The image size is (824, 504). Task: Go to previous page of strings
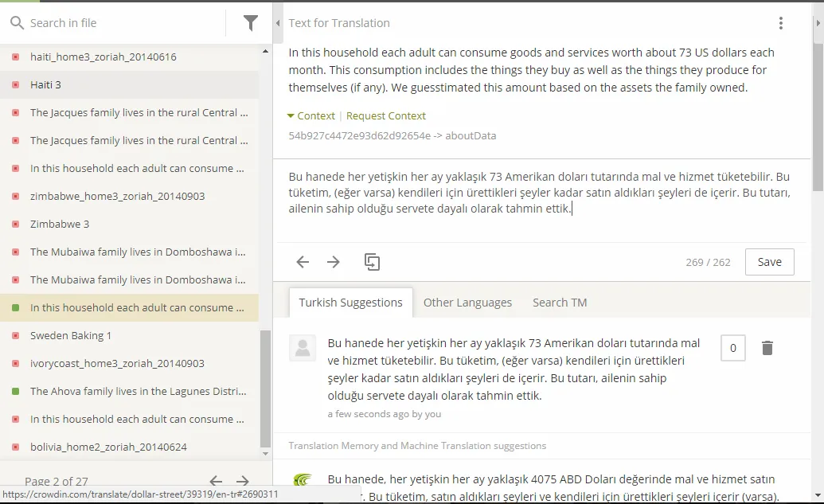click(x=216, y=481)
